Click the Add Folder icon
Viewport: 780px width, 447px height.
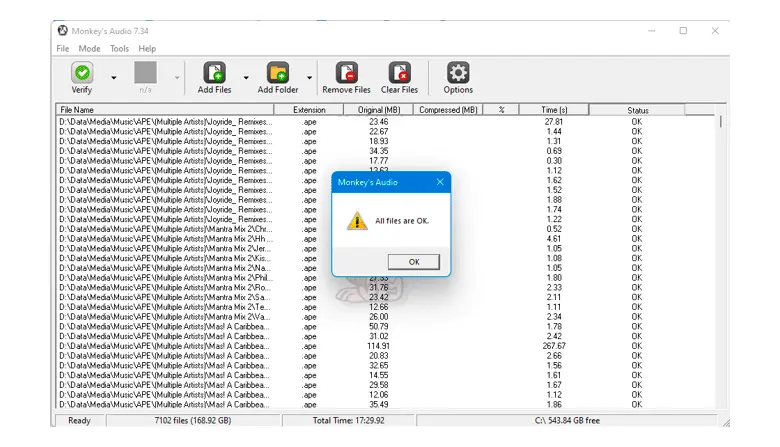[278, 73]
